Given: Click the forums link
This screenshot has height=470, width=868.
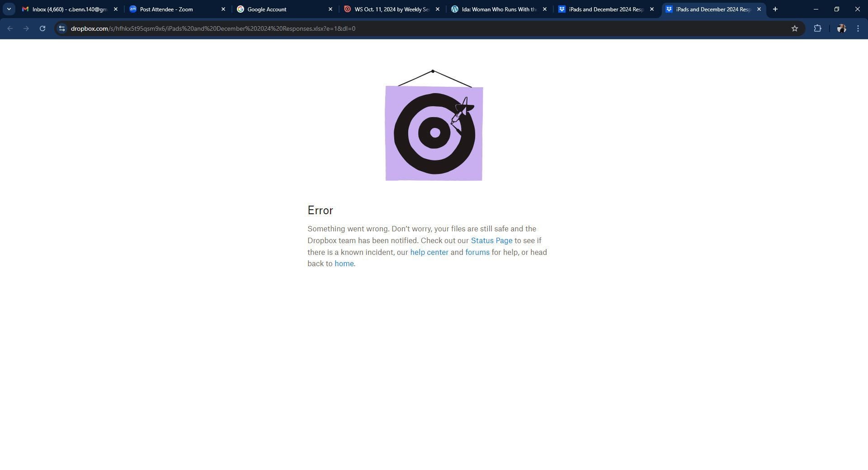Looking at the screenshot, I should click(x=477, y=252).
